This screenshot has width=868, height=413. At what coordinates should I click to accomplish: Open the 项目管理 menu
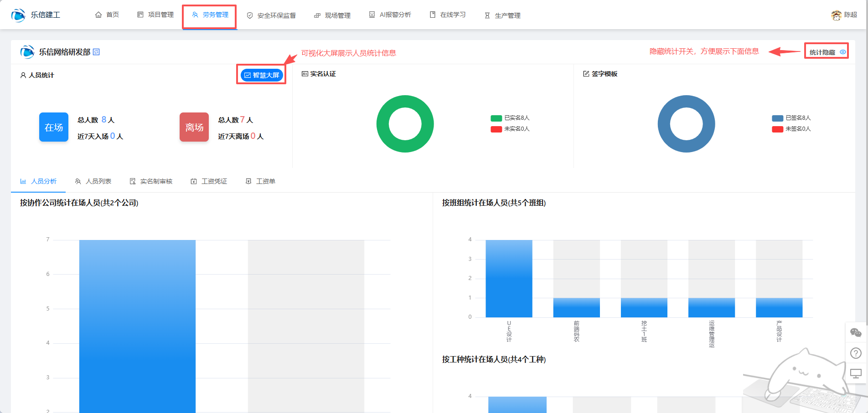point(156,15)
